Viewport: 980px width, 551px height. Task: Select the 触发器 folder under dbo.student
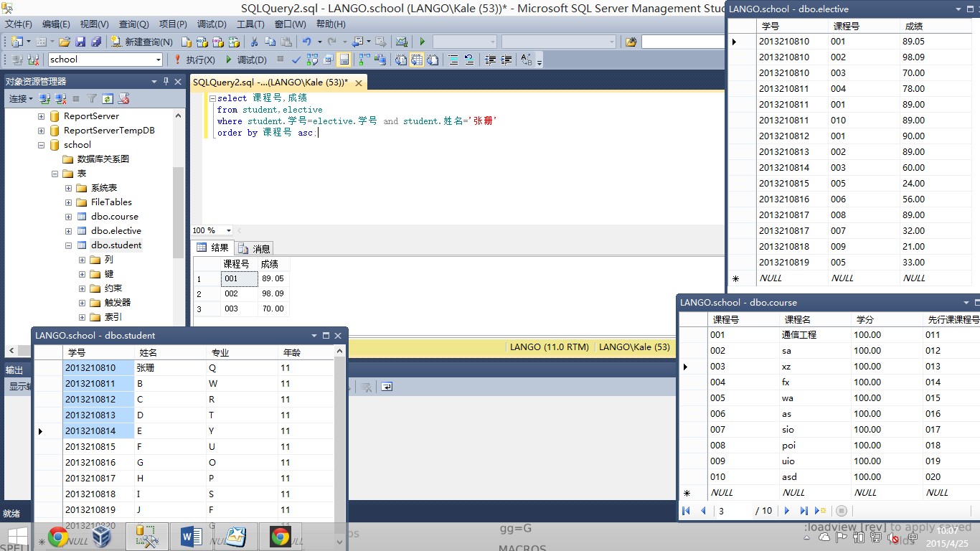point(118,303)
